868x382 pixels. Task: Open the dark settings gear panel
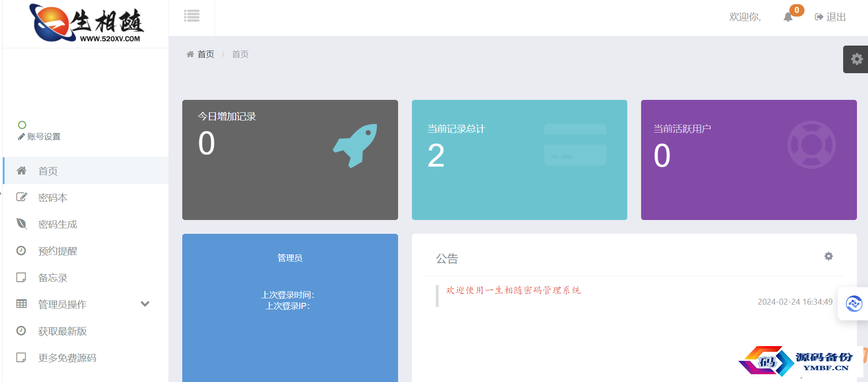coord(856,59)
